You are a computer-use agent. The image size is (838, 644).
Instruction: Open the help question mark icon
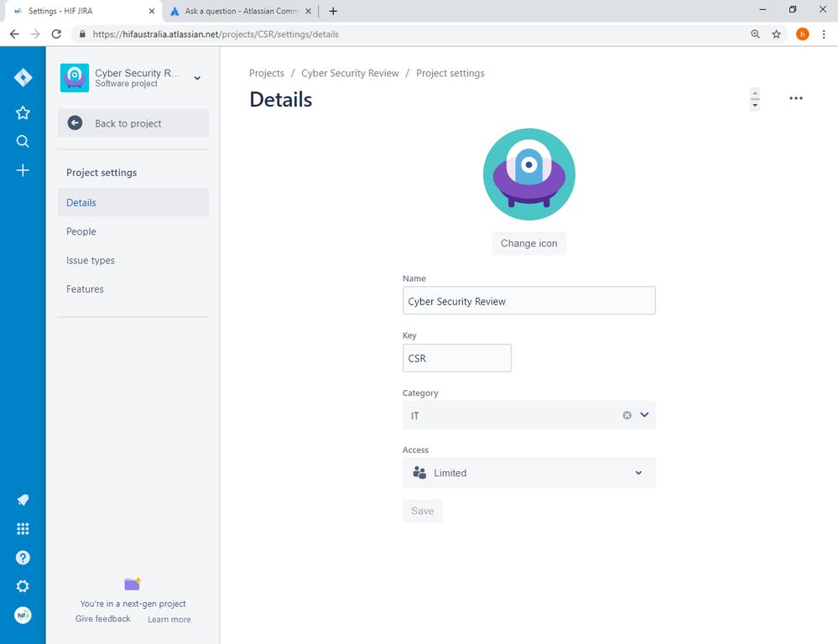tap(23, 558)
